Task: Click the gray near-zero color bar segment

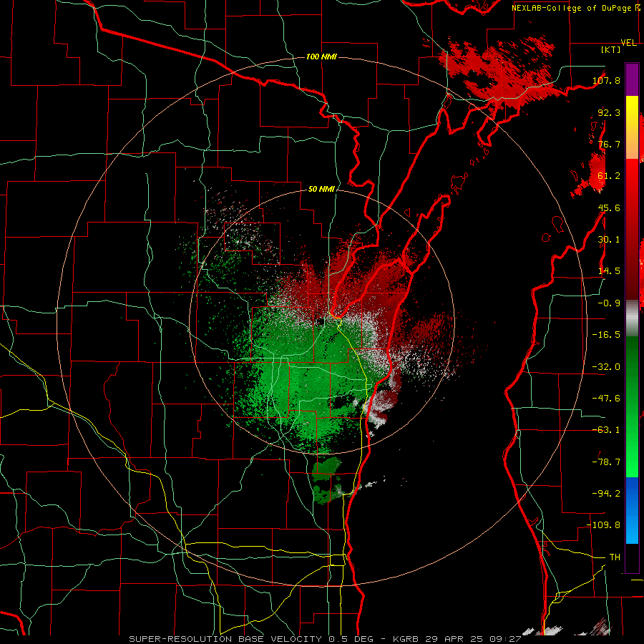Action: 632,318
